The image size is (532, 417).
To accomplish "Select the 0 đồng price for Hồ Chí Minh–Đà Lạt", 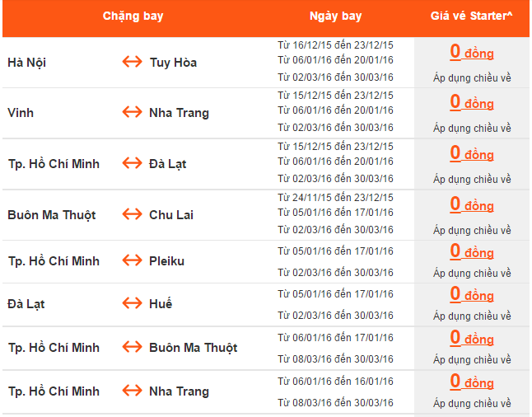I will [x=472, y=154].
